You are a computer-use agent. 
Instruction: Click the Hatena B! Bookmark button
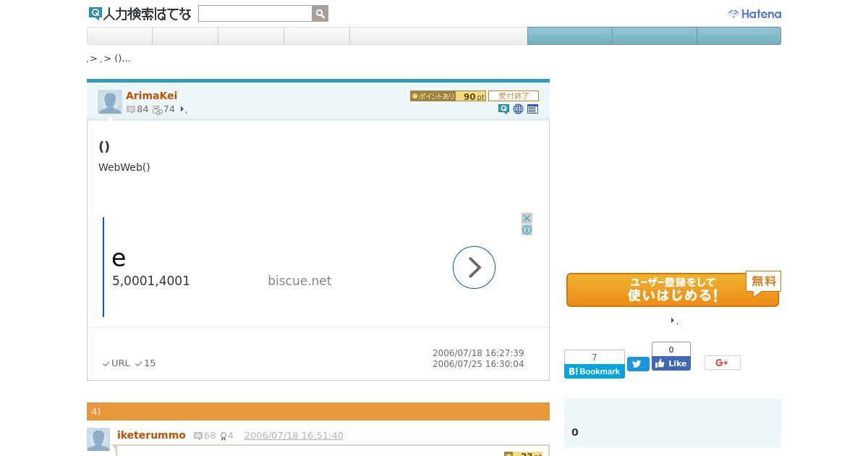(x=595, y=371)
